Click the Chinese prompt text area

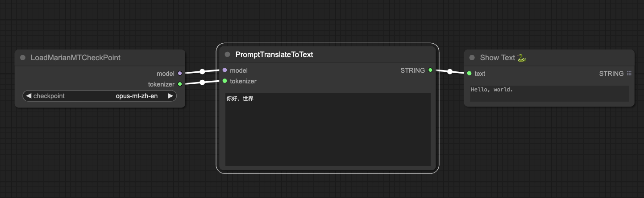(x=328, y=129)
